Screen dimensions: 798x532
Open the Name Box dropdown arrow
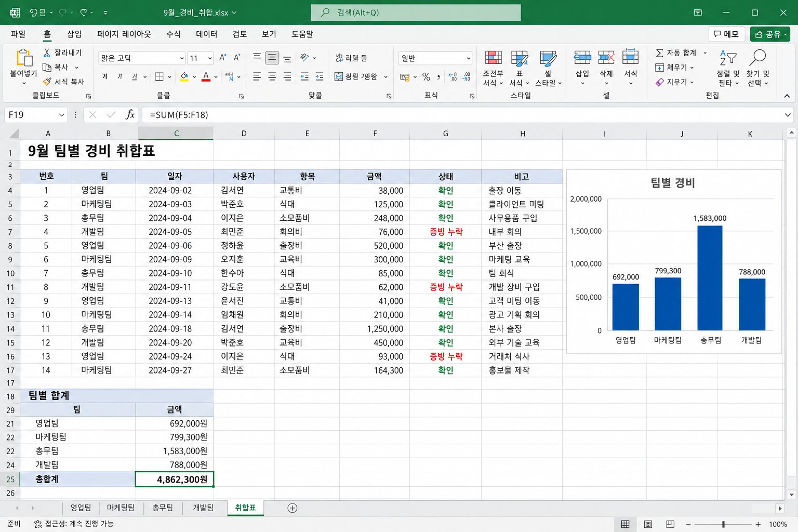62,115
